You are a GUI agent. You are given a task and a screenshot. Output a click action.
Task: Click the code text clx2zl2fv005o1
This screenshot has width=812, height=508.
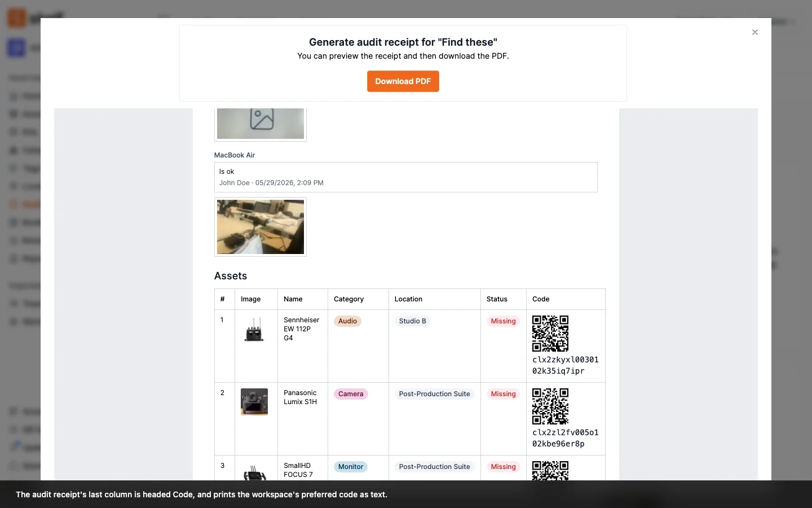pos(566,432)
